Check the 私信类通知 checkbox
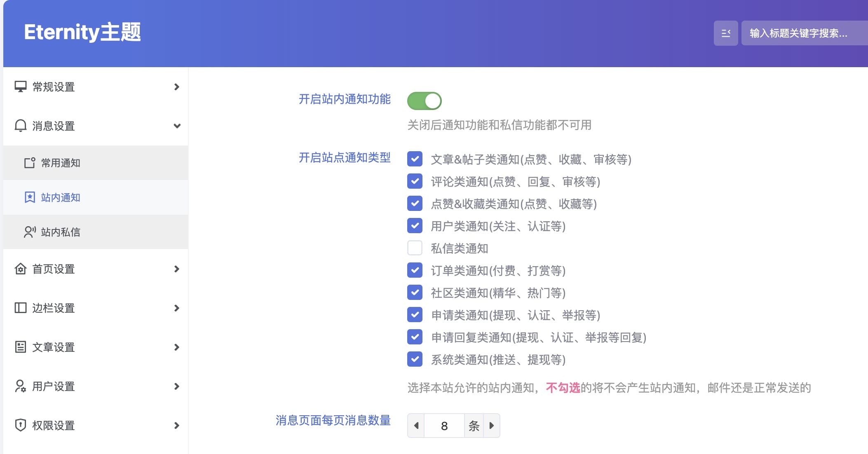This screenshot has height=454, width=868. tap(415, 248)
